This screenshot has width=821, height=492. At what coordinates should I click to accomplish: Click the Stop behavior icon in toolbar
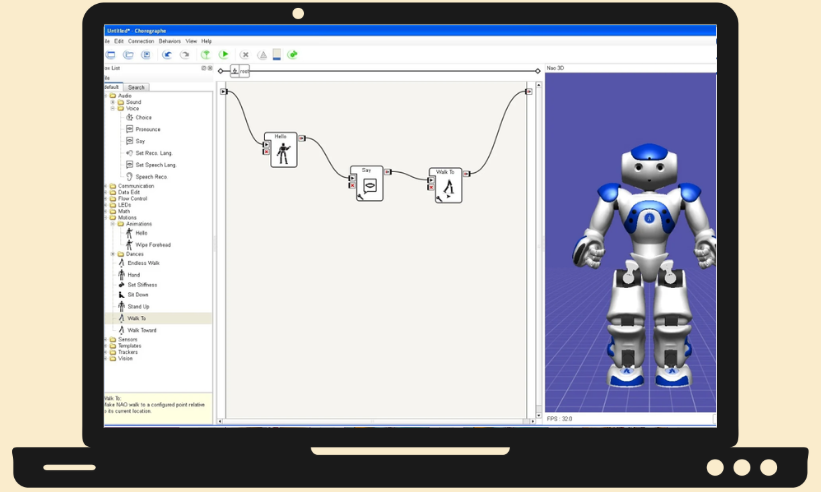pos(245,55)
